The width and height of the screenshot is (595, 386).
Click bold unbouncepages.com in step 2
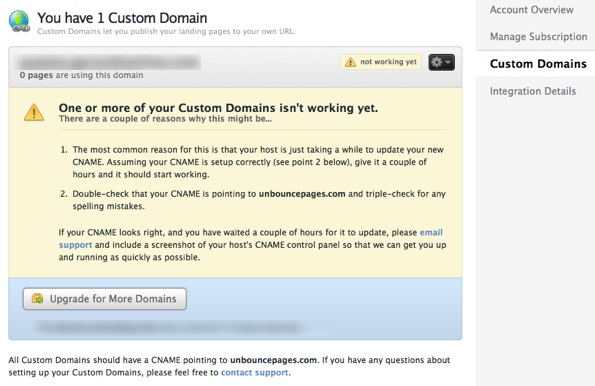click(x=302, y=194)
